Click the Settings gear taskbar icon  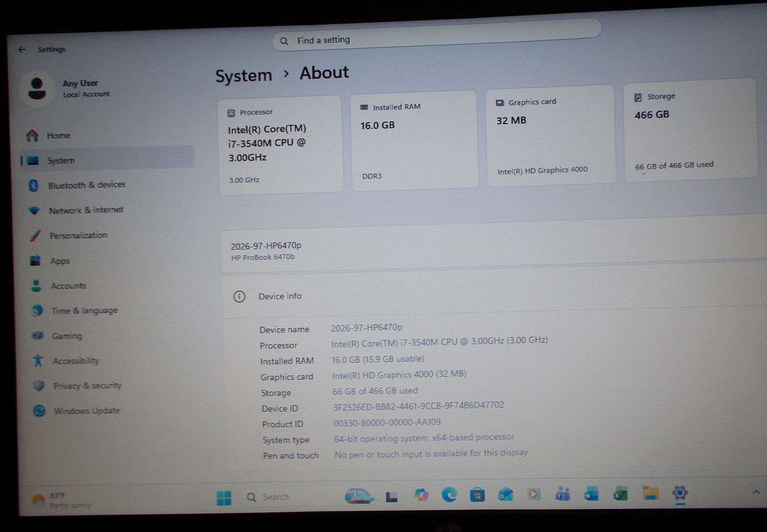(680, 493)
